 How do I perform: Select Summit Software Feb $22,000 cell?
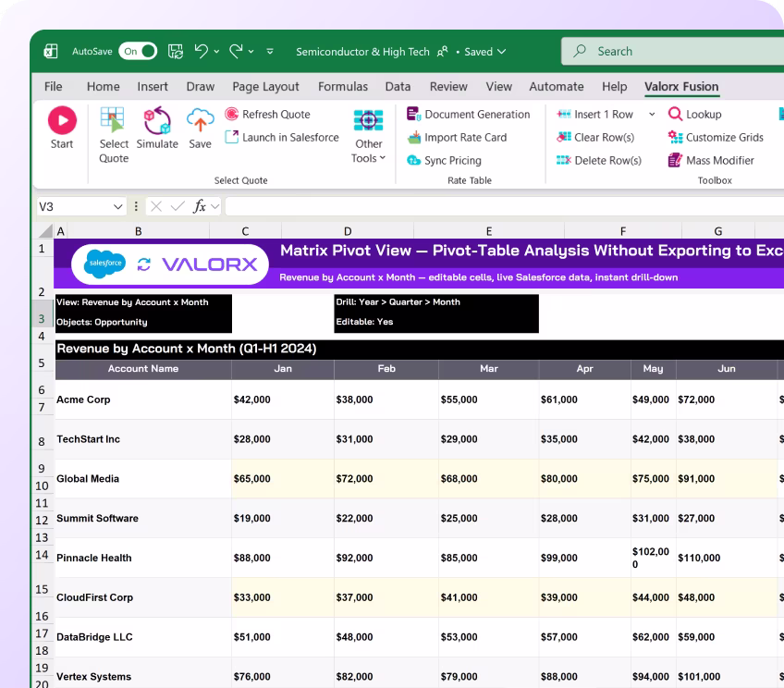tap(386, 518)
